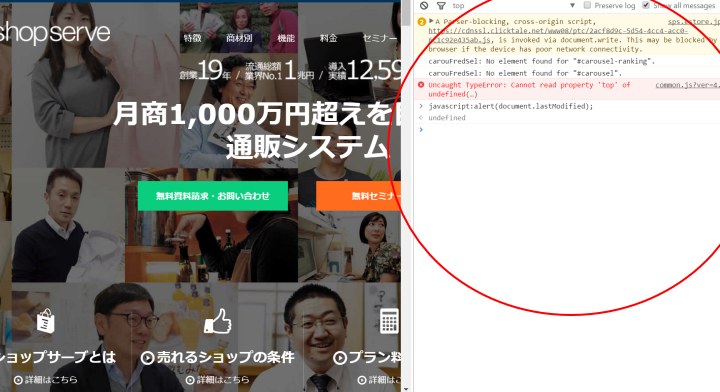Open the sps.estore source link
720x392 pixels.
pyautogui.click(x=694, y=22)
